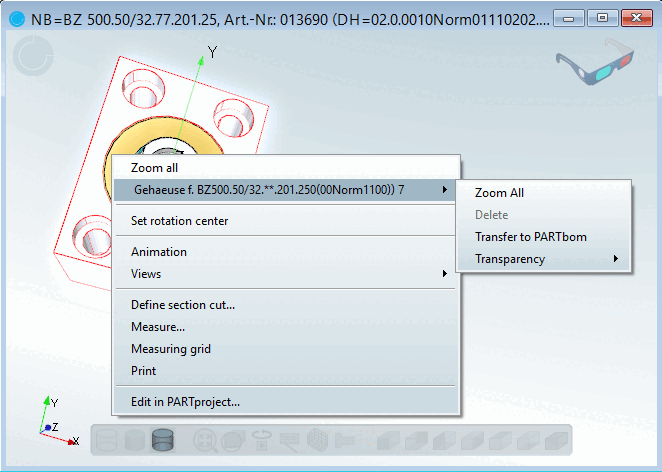Expand the Views submenu arrow
The image size is (662, 472).
(x=445, y=274)
